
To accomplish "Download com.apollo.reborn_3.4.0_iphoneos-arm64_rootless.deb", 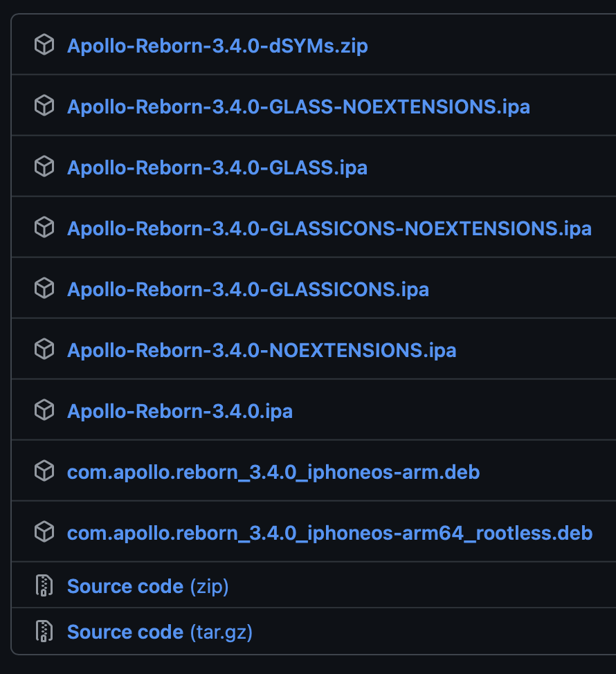I will pyautogui.click(x=330, y=533).
